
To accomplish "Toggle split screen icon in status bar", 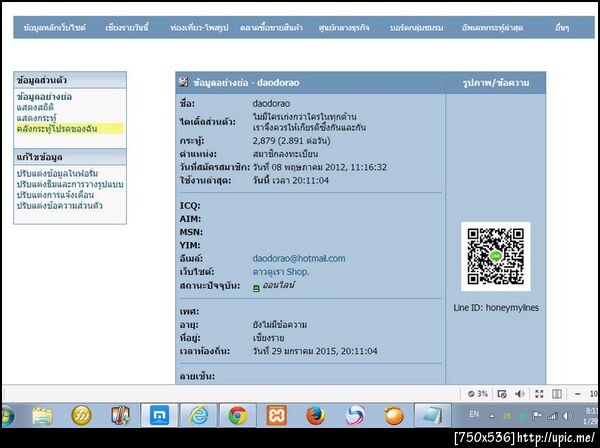I will (x=557, y=393).
